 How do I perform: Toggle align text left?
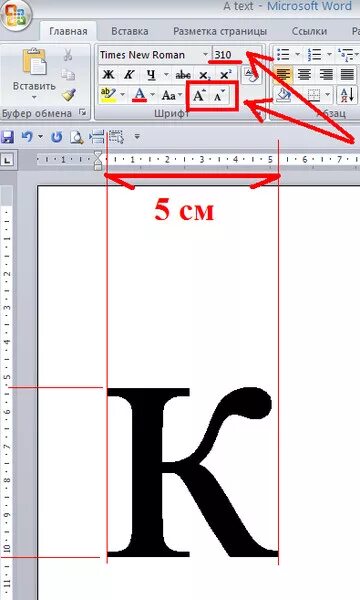pos(283,75)
